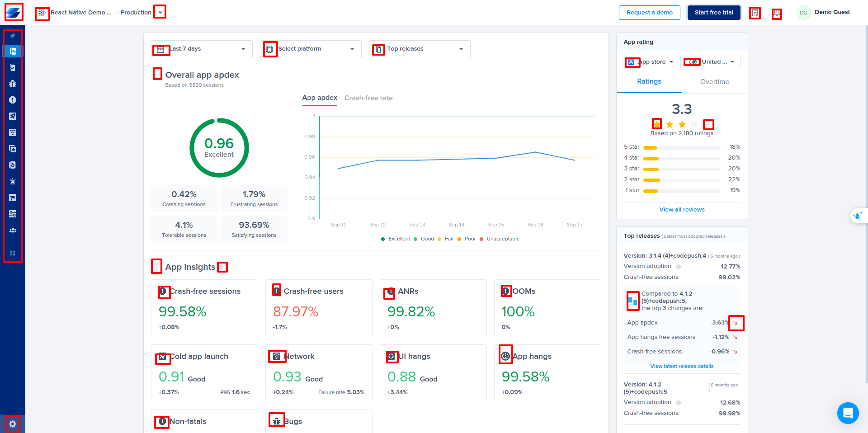Toggle Excellent legend item in chart

(x=396, y=239)
